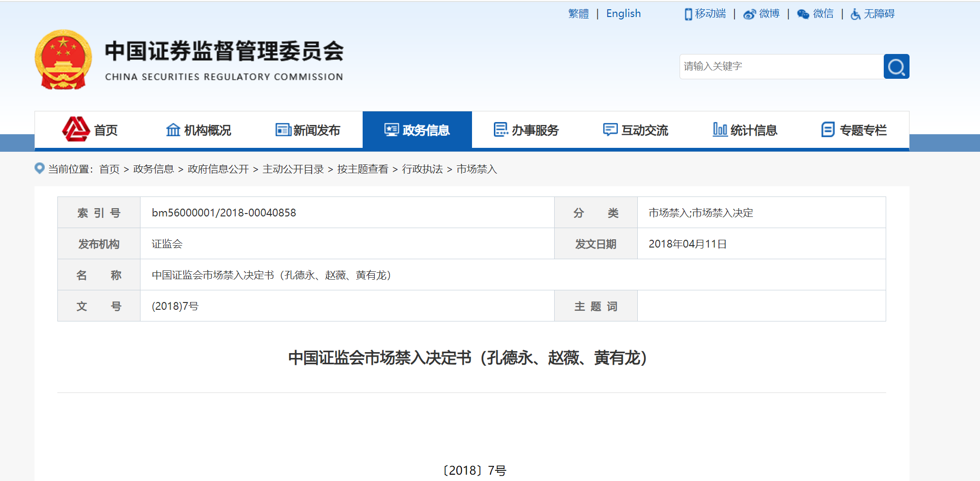The width and height of the screenshot is (980, 481).
Task: Open the 微博 link
Action: tap(769, 14)
